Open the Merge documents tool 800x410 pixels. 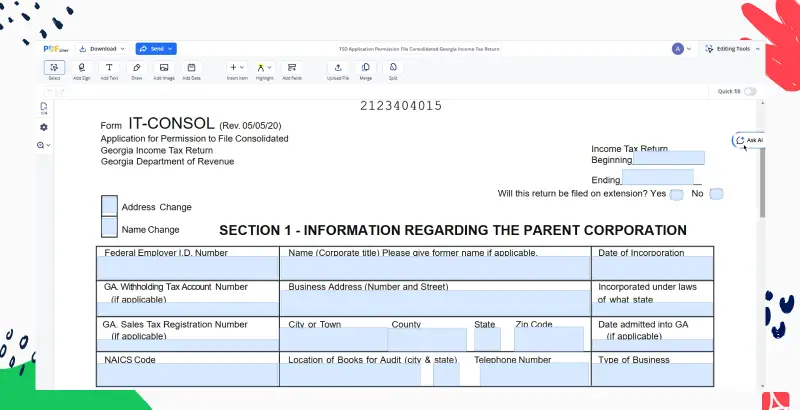[365, 68]
